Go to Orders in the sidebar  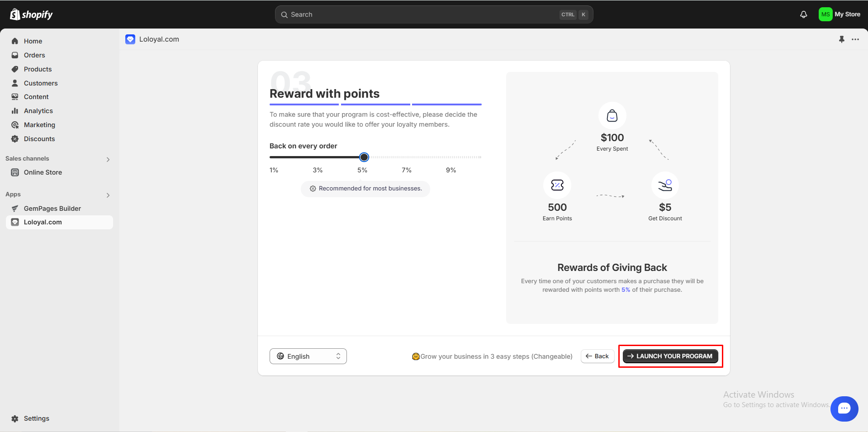[34, 55]
